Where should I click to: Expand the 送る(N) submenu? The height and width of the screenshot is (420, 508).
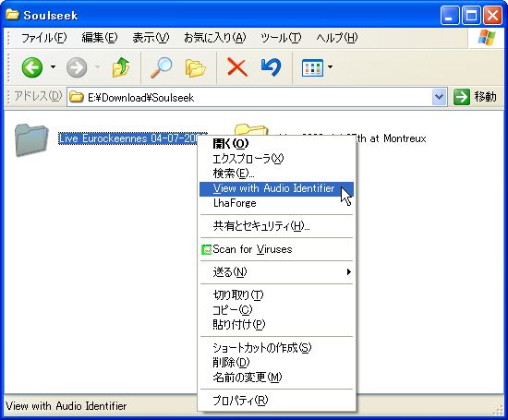(x=277, y=272)
